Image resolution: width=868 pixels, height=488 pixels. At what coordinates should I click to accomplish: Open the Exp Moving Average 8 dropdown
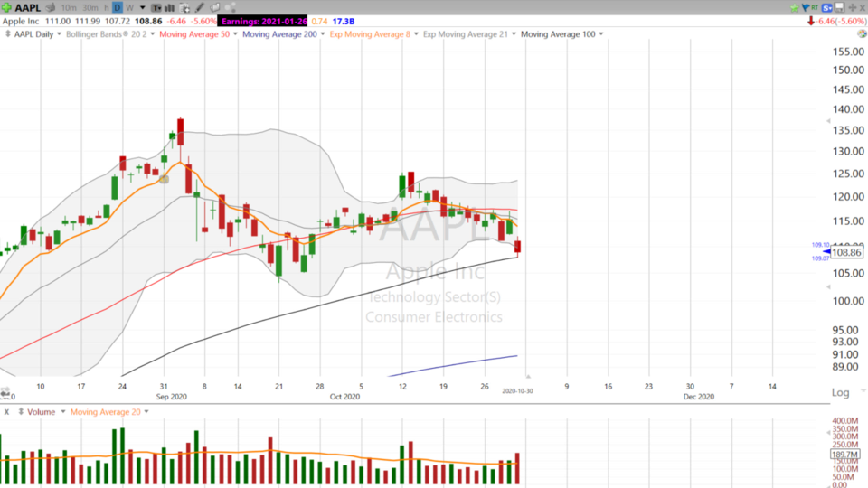pyautogui.click(x=416, y=33)
